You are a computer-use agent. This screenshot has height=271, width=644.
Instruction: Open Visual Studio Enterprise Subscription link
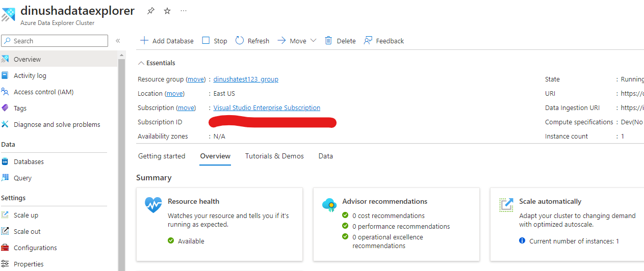[x=267, y=107]
